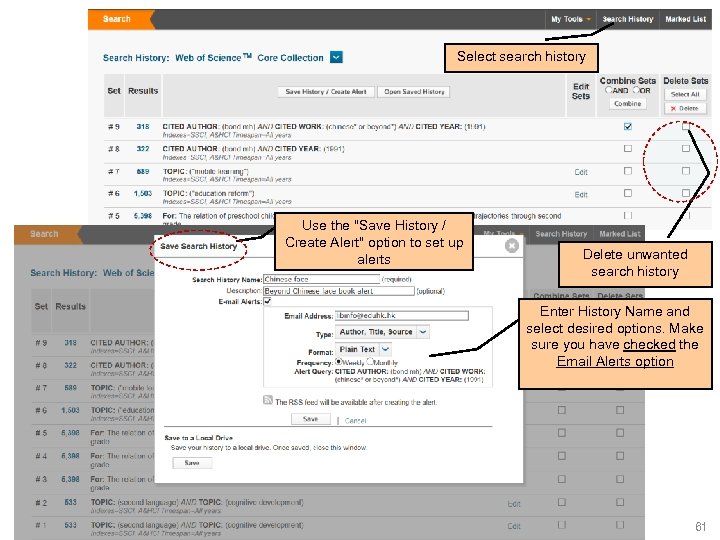Expand the Format dropdown Plain Text
The height and width of the screenshot is (540, 720).
tap(363, 349)
